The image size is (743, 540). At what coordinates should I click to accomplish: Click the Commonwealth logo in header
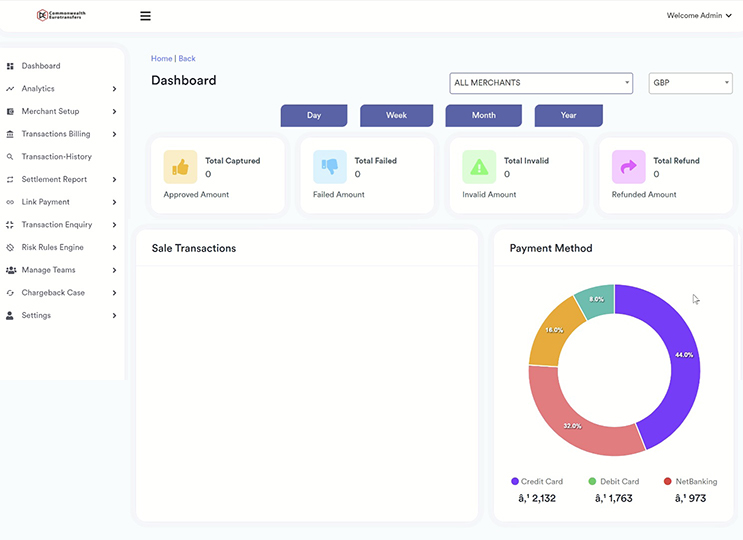(x=62, y=15)
